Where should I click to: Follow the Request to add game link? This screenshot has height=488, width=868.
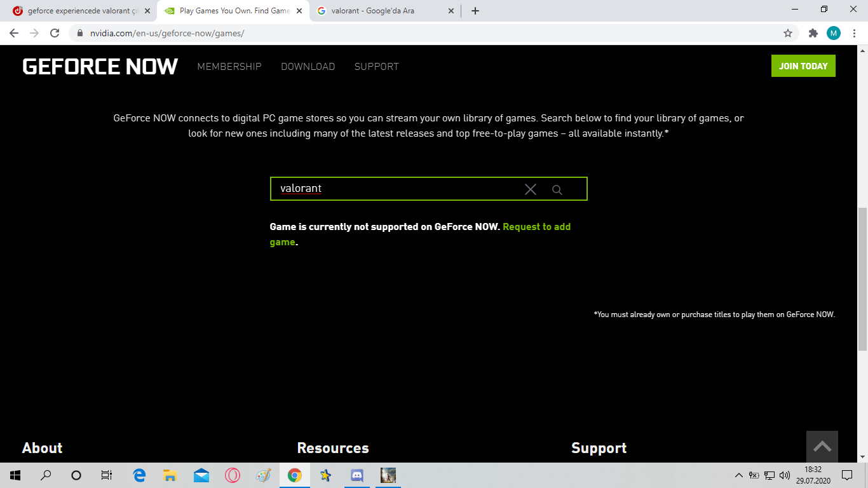tap(420, 234)
